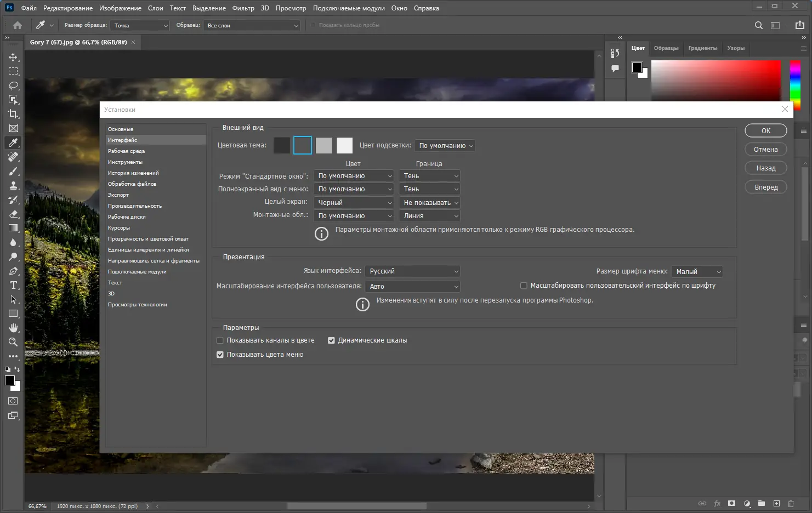This screenshot has height=513, width=812.
Task: Open the search icon at top right
Action: tap(758, 25)
